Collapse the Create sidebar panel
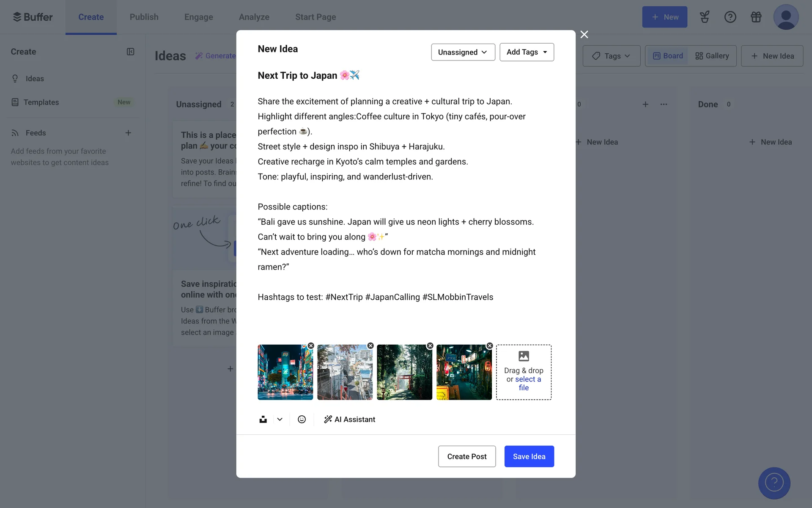Image resolution: width=812 pixels, height=508 pixels. pyautogui.click(x=130, y=52)
